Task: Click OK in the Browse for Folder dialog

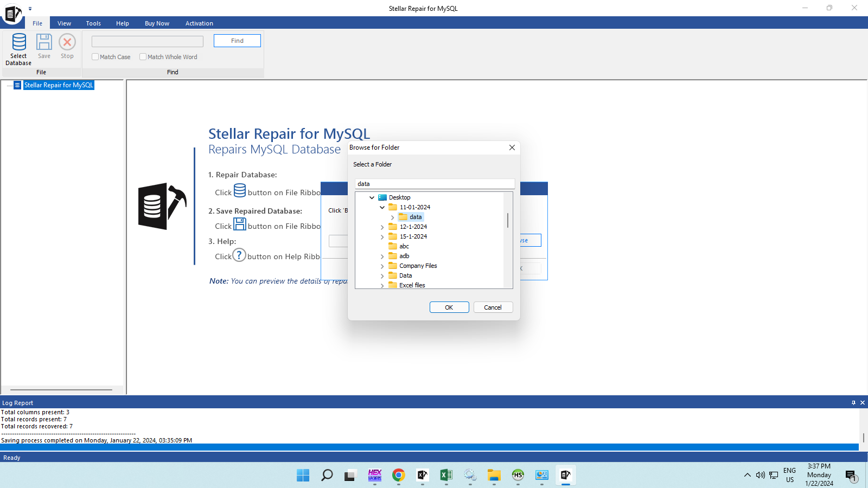Action: (x=449, y=307)
